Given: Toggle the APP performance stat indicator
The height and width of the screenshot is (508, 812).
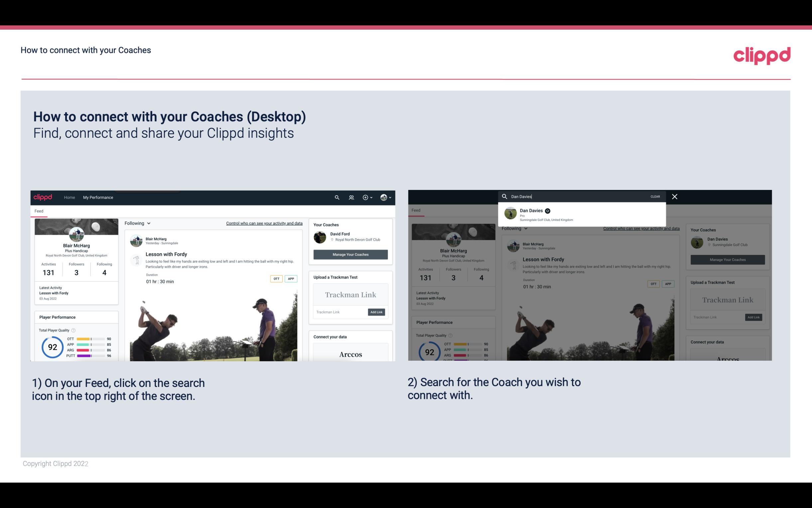Looking at the screenshot, I should [90, 345].
